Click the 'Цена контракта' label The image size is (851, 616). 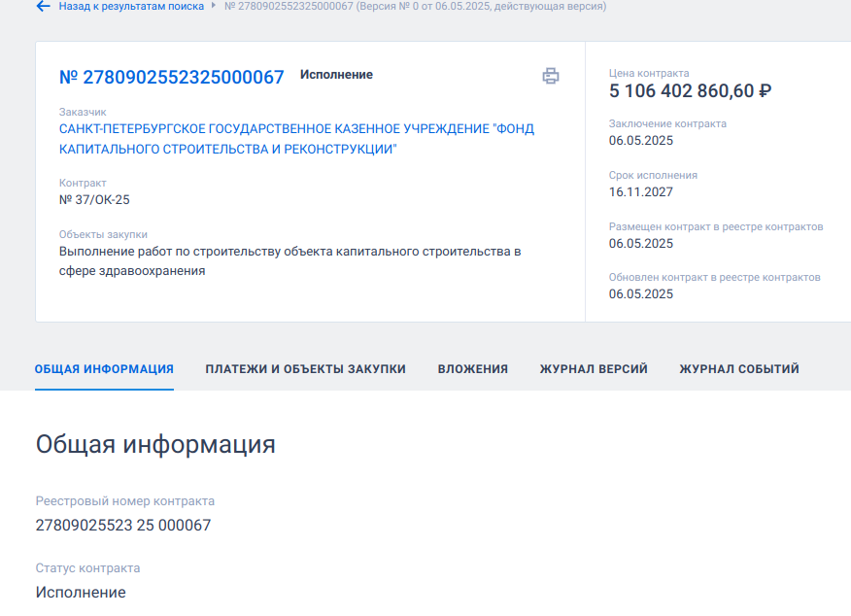(649, 73)
